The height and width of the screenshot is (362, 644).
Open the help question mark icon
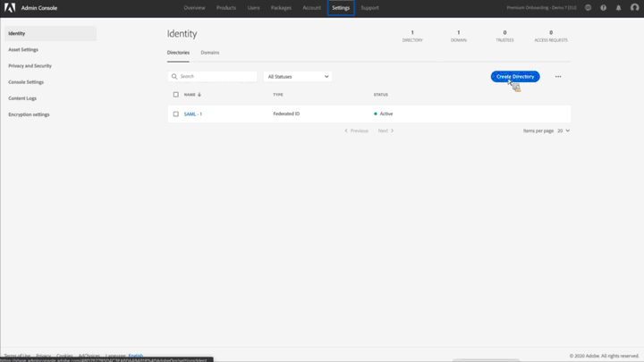[x=604, y=8]
